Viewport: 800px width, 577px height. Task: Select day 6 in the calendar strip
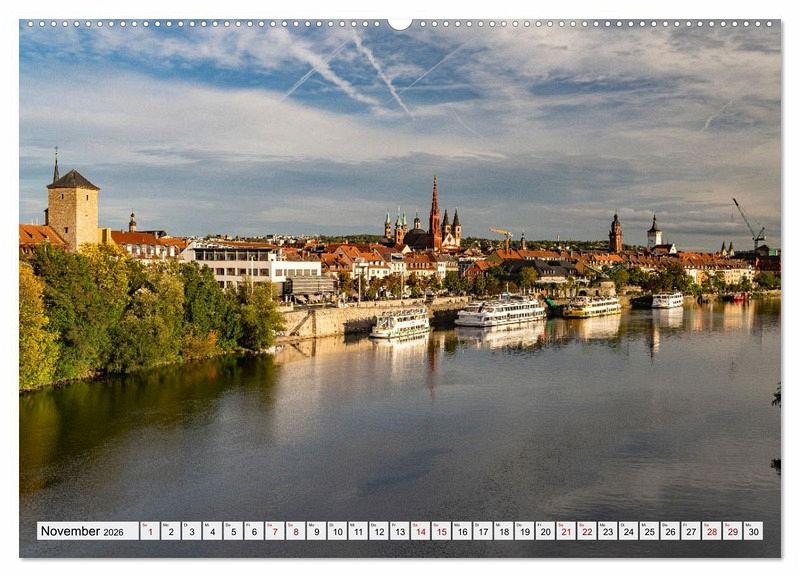[x=254, y=531]
